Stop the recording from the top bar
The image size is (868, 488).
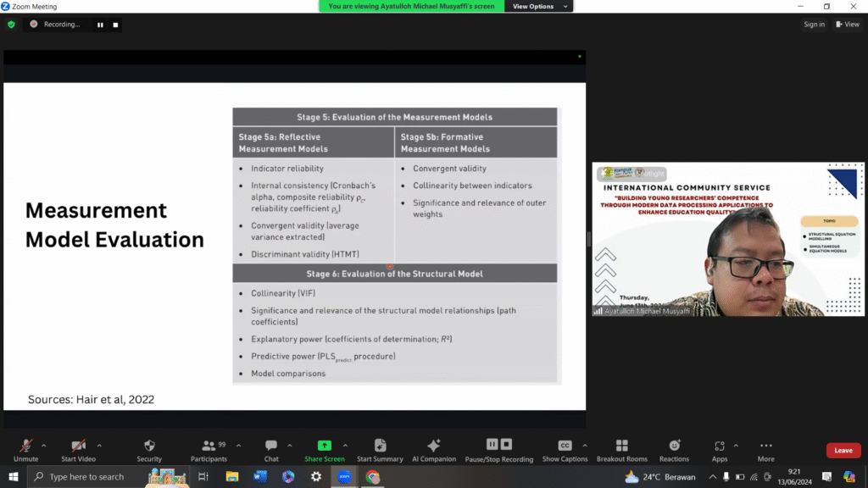115,25
